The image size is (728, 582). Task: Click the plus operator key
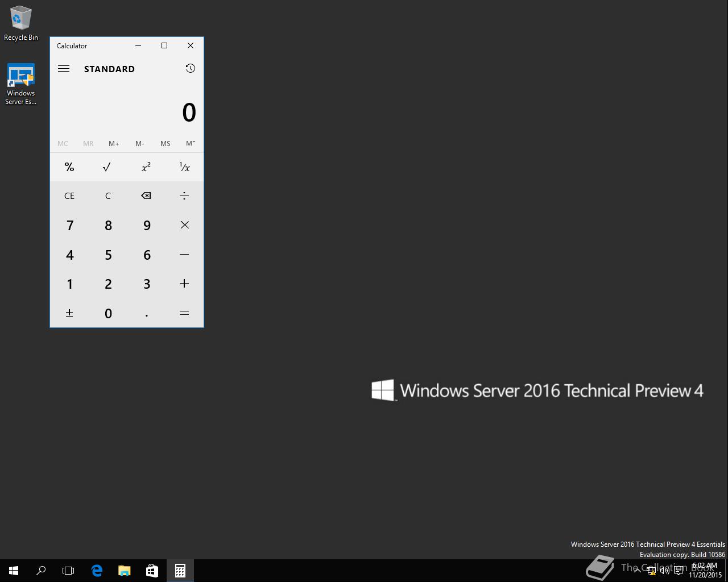tap(184, 284)
